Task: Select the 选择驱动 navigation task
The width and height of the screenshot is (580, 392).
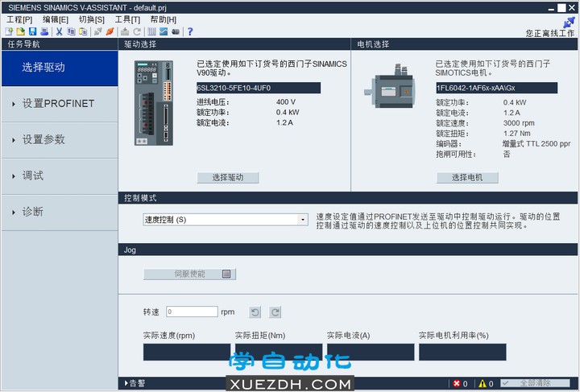Action: (59, 68)
